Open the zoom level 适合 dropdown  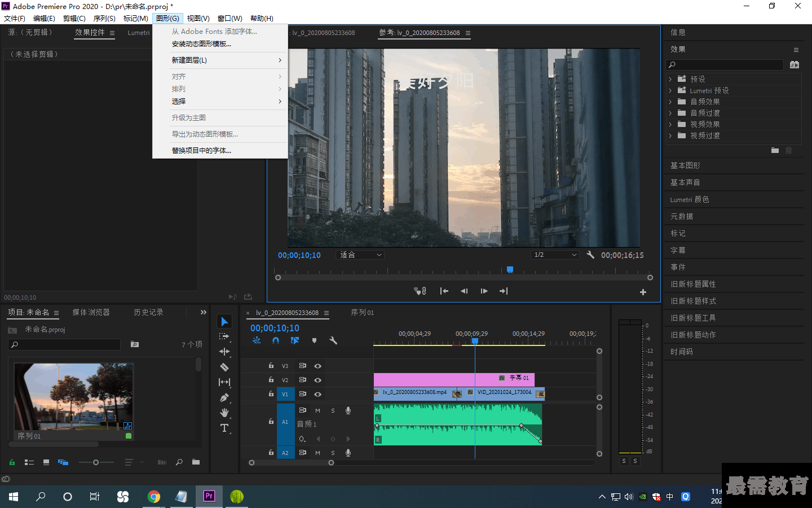click(x=360, y=255)
